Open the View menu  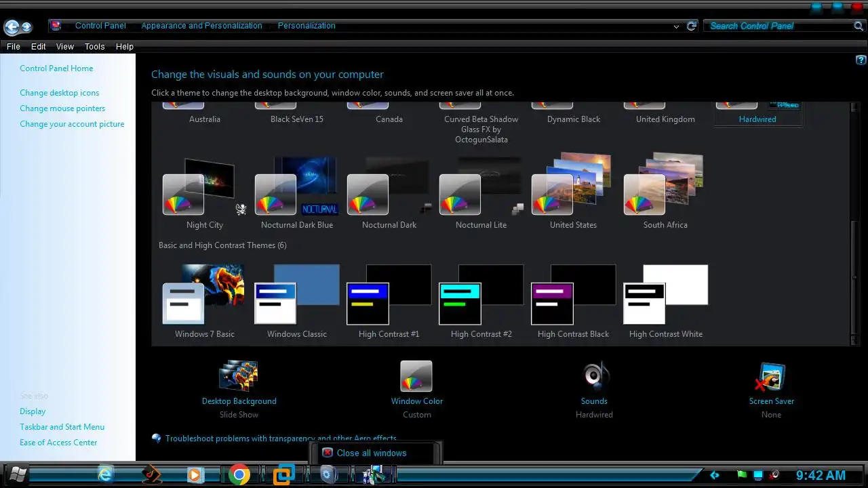[65, 47]
